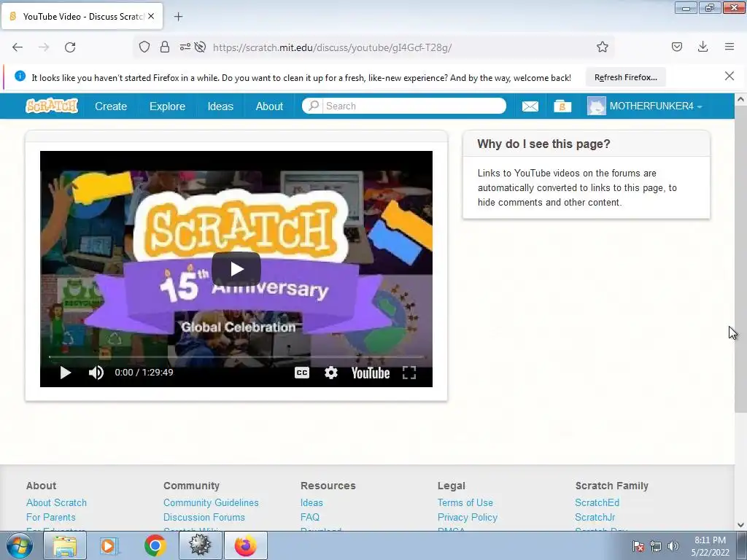
Task: Open the Discussion Forums link
Action: [x=204, y=517]
